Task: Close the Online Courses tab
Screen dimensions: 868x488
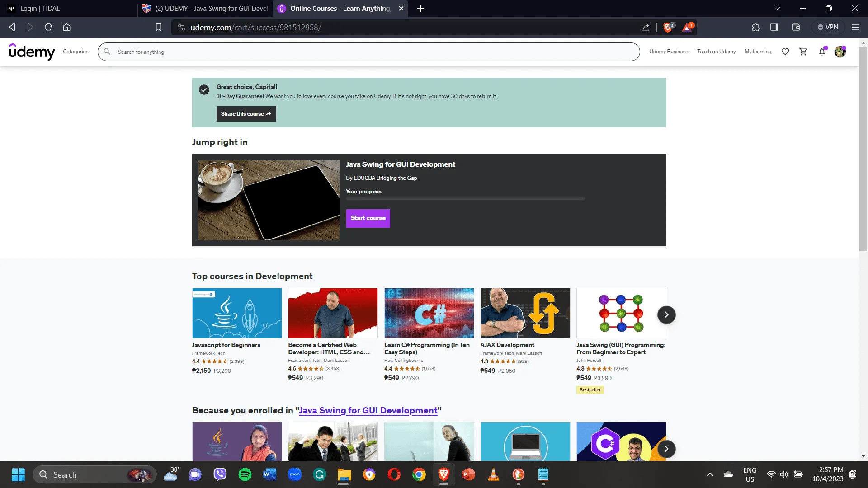Action: (x=401, y=9)
